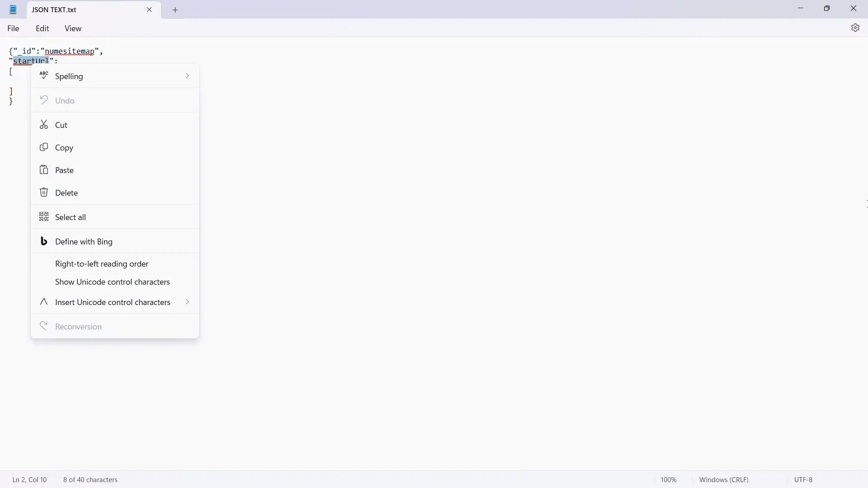This screenshot has width=868, height=488.
Task: Click Show Unicode control characters
Action: (112, 281)
